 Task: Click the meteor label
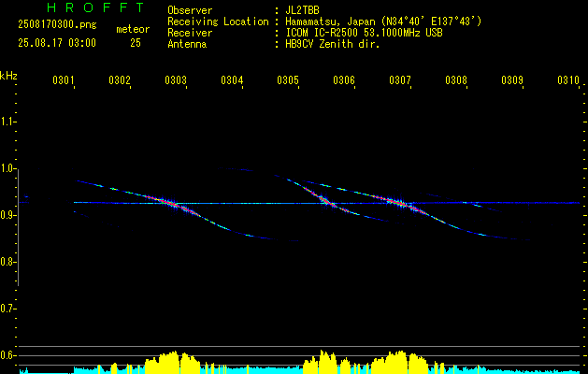click(133, 29)
